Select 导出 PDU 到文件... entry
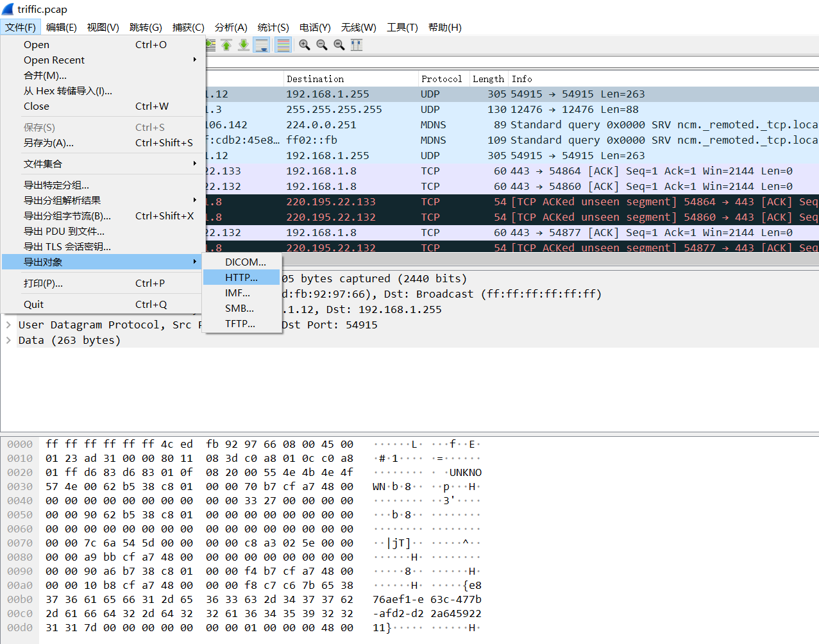819x644 pixels. [x=101, y=232]
